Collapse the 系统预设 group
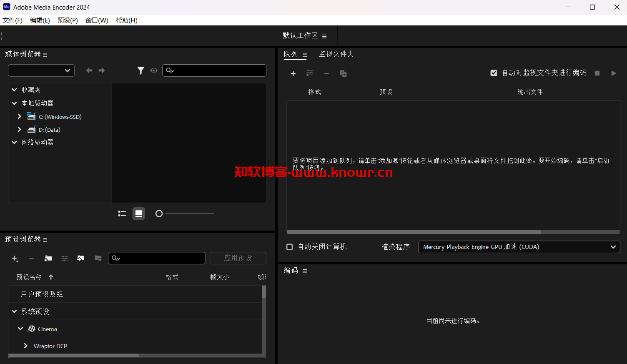627x364 pixels. point(14,311)
